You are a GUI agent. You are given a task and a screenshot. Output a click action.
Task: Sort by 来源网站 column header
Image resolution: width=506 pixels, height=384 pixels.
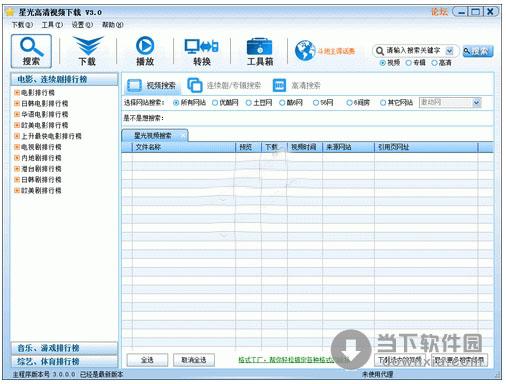[x=349, y=147]
